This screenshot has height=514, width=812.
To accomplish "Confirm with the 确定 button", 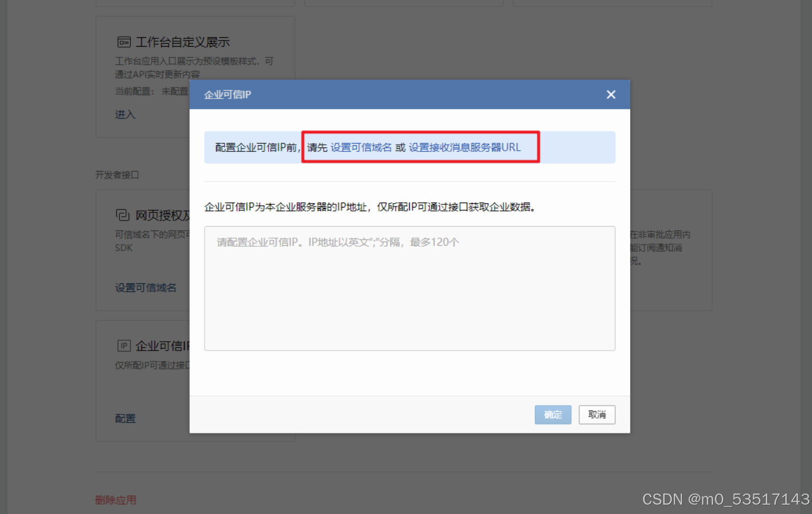I will point(553,414).
